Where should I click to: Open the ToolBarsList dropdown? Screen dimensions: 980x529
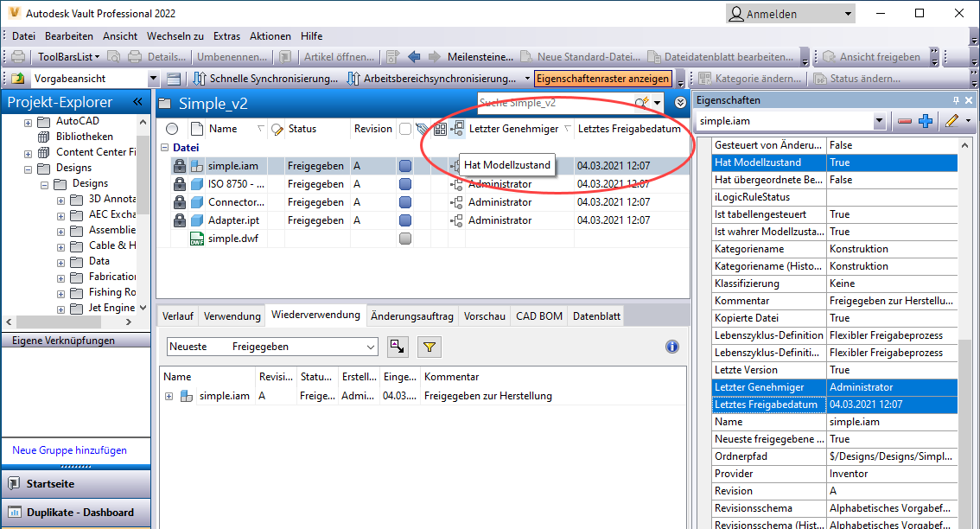click(69, 57)
